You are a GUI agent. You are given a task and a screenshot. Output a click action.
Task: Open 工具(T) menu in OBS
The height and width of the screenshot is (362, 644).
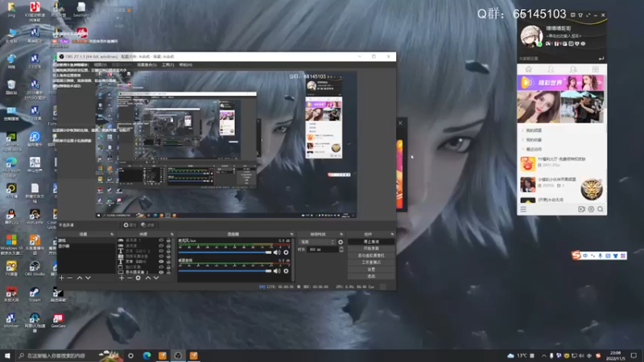pyautogui.click(x=168, y=65)
